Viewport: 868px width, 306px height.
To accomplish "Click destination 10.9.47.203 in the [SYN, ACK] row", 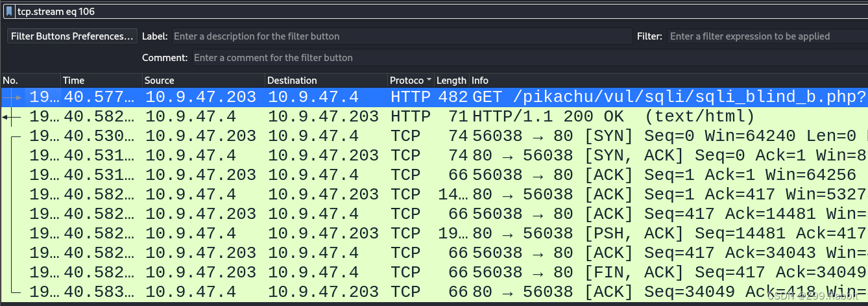I will point(323,156).
